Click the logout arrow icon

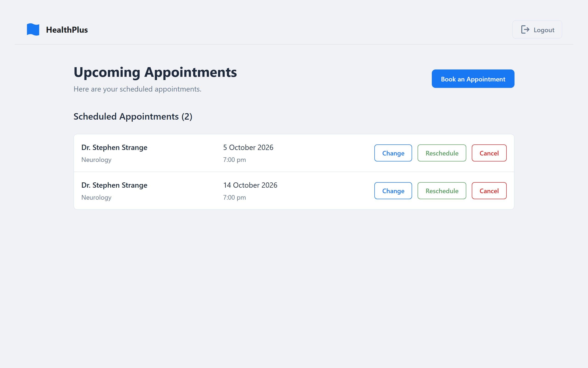[525, 29]
